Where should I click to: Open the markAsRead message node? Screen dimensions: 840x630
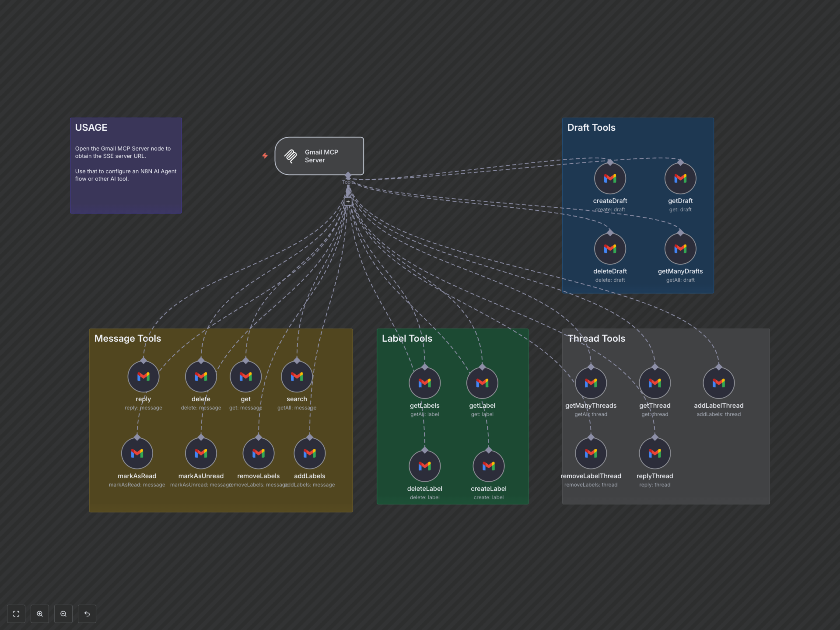point(137,453)
